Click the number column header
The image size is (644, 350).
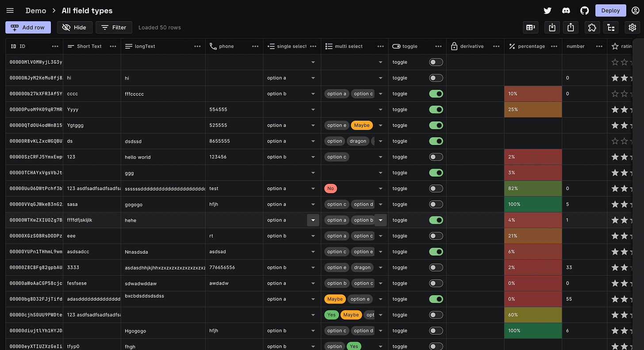pos(584,46)
